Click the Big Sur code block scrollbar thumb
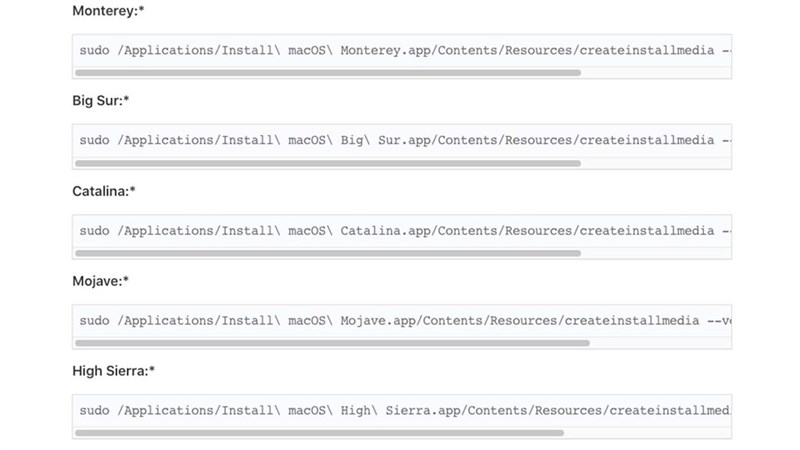Image resolution: width=800 pixels, height=450 pixels. (327, 163)
